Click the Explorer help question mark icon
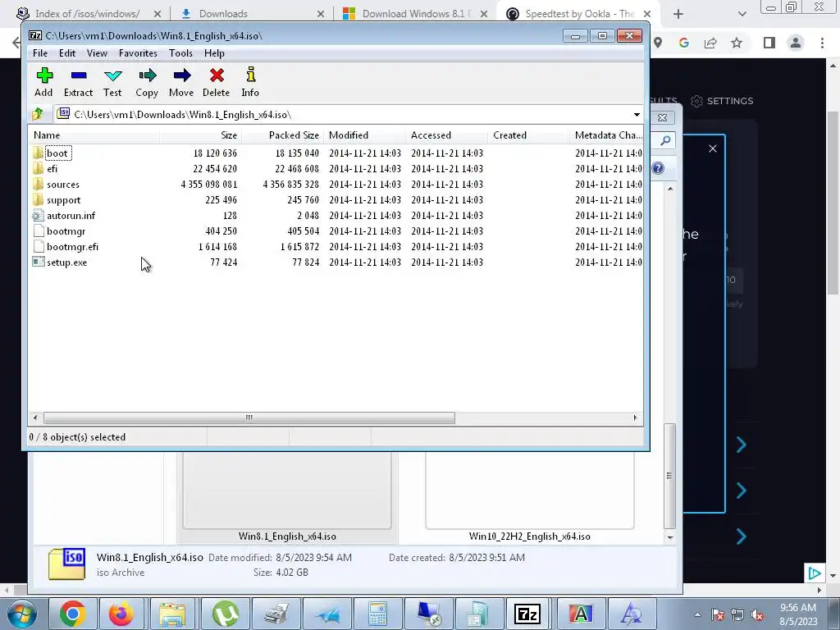 (659, 168)
